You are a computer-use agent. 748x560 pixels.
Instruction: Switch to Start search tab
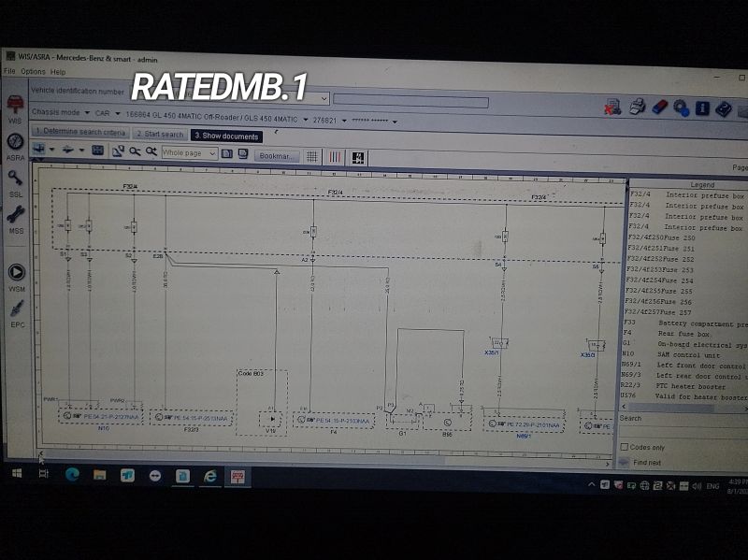coord(160,134)
